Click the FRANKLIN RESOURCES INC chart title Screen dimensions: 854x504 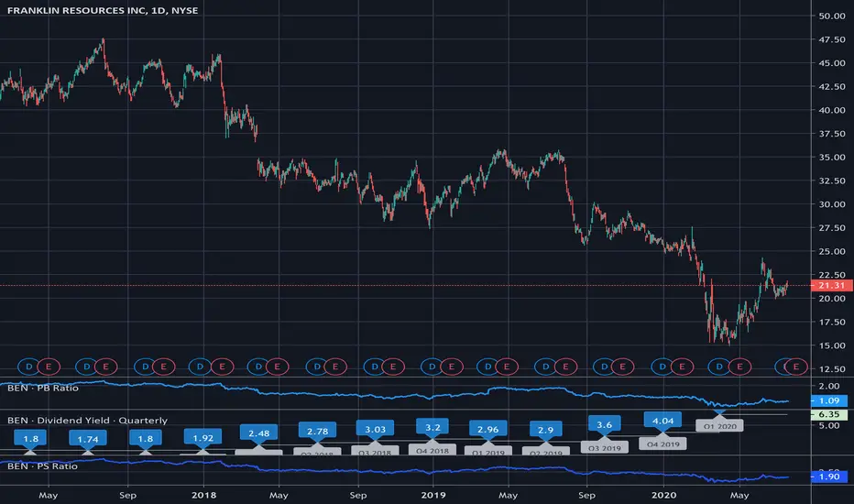coord(103,10)
